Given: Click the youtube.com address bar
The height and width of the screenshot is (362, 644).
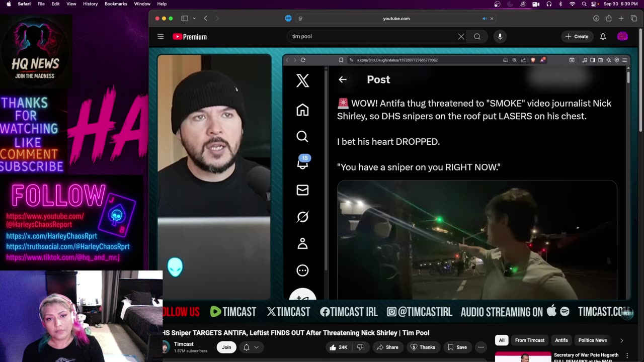Looking at the screenshot, I should click(396, 19).
